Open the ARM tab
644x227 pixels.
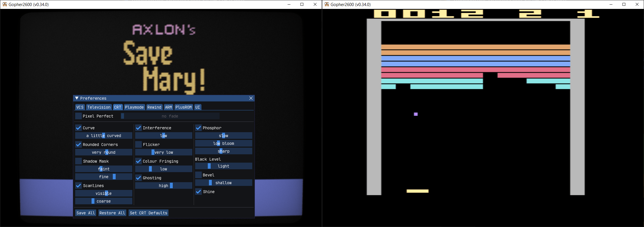(168, 107)
